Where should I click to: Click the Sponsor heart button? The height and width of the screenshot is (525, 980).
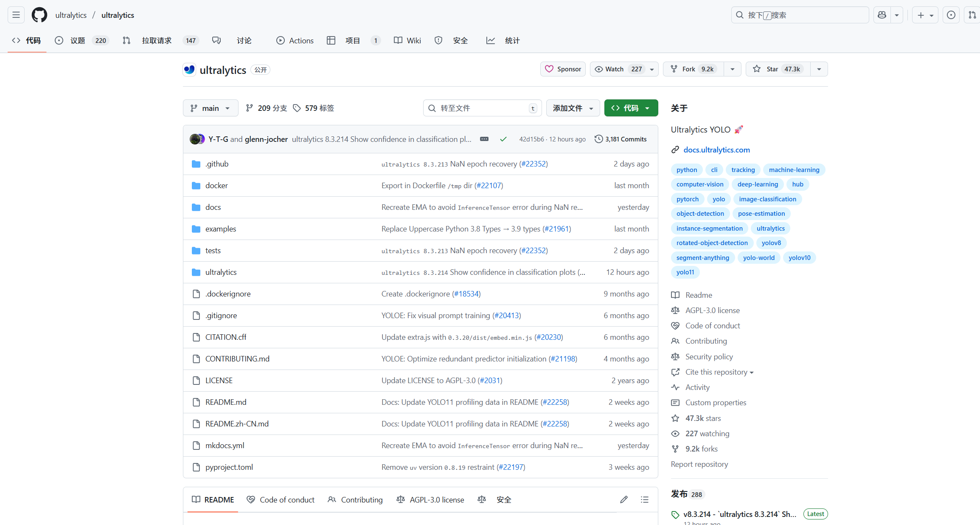563,69
